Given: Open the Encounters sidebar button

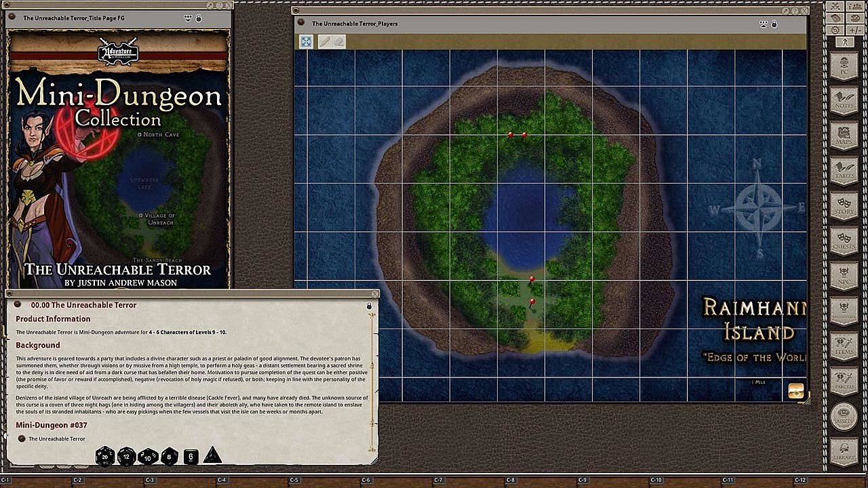Looking at the screenshot, I should click(844, 311).
